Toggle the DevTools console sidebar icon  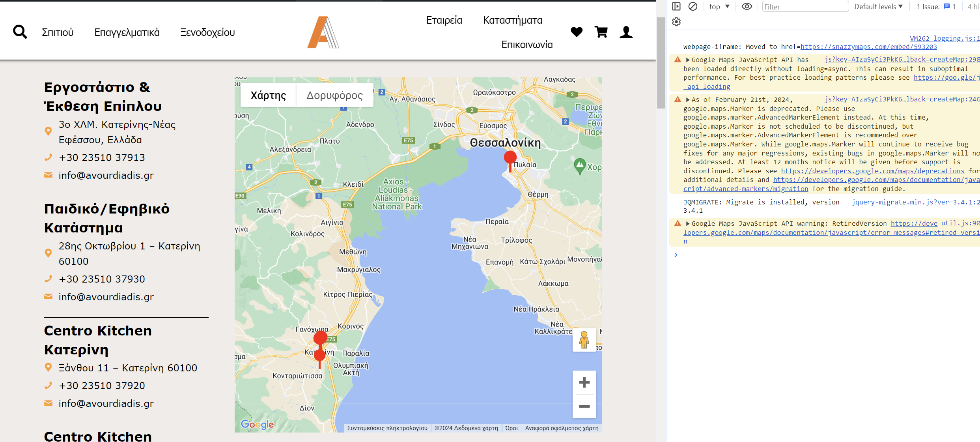(x=676, y=6)
